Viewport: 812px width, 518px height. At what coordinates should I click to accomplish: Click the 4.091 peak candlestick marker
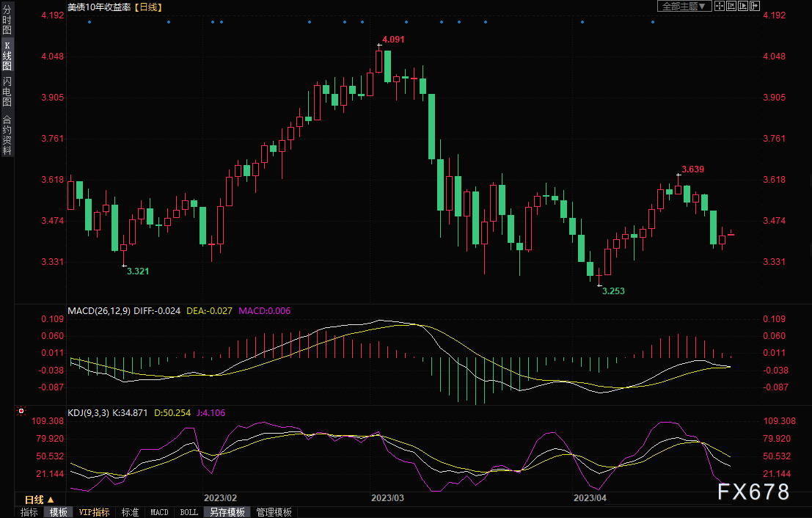point(378,45)
